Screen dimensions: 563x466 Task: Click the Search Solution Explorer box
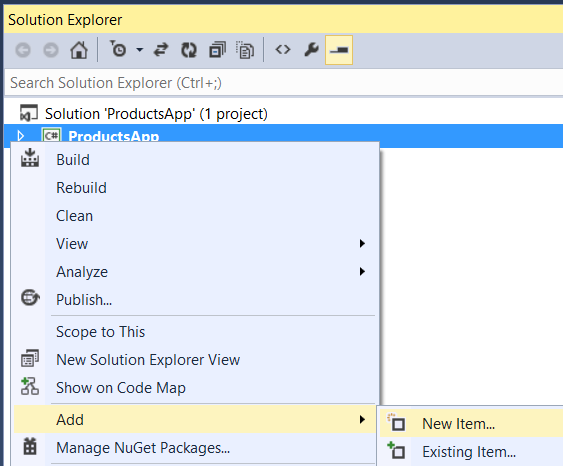pos(284,83)
